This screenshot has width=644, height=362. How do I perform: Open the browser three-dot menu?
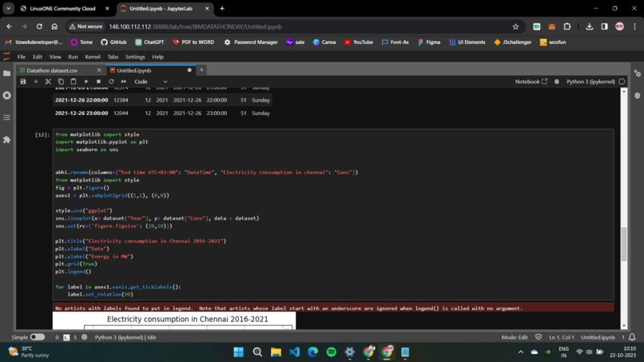tap(634, 26)
